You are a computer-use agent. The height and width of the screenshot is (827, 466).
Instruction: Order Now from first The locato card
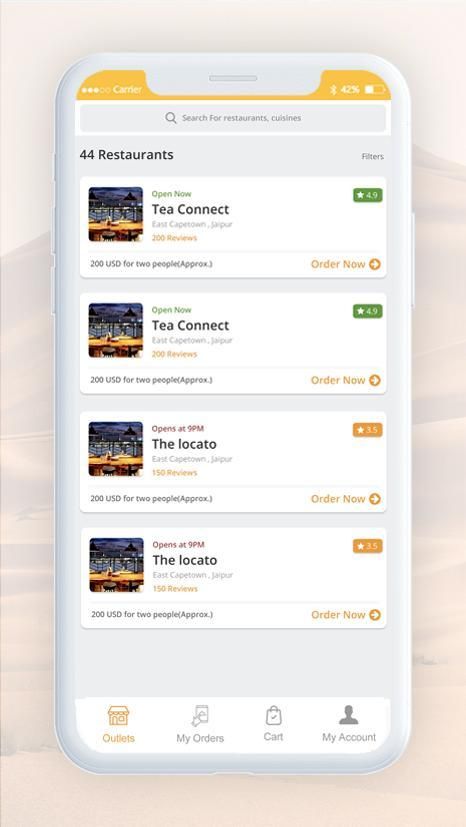pos(345,499)
